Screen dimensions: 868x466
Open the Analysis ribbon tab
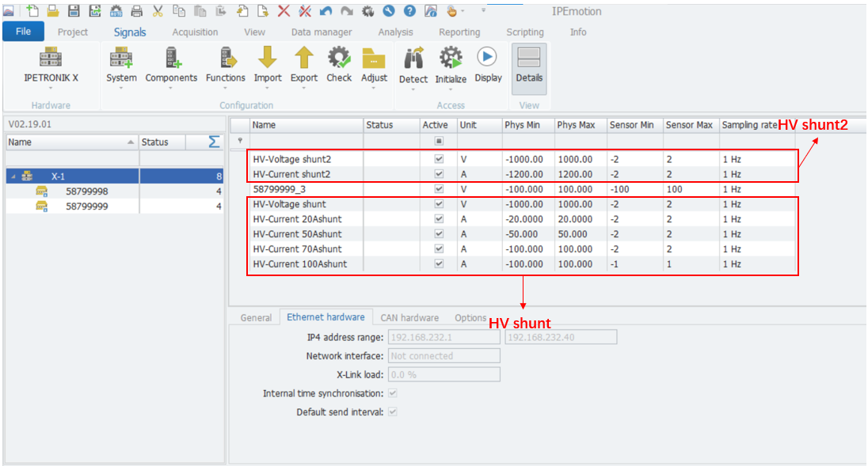(395, 32)
